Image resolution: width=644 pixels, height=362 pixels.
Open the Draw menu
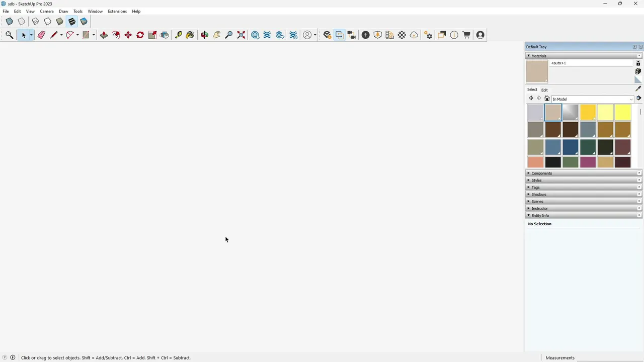63,11
